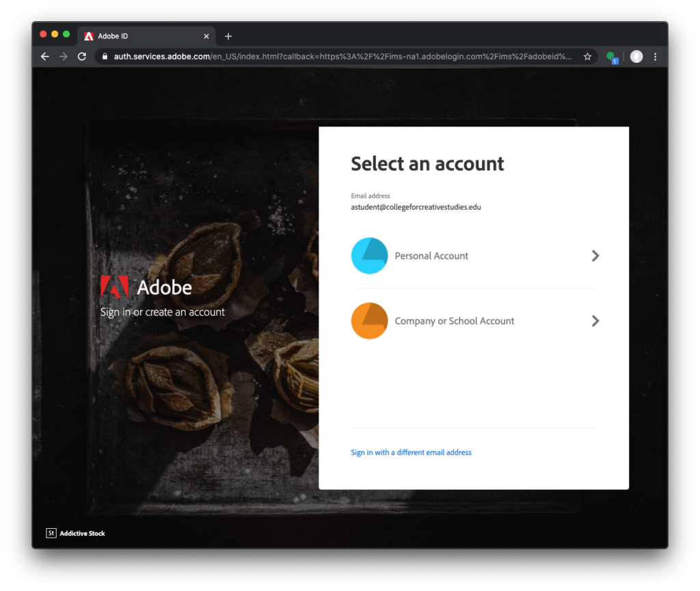The width and height of the screenshot is (700, 591).
Task: Close the Adobe ID tab
Action: click(206, 36)
